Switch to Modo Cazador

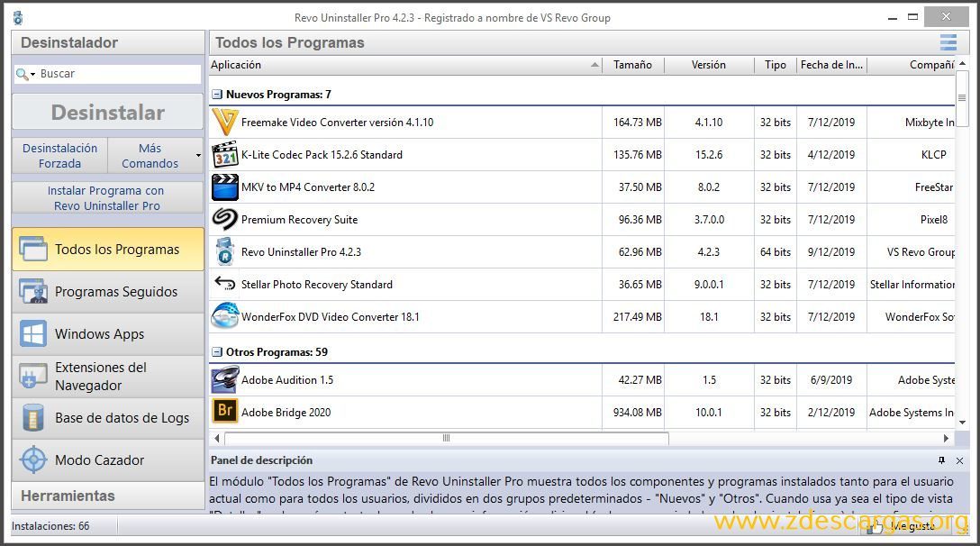tap(108, 460)
